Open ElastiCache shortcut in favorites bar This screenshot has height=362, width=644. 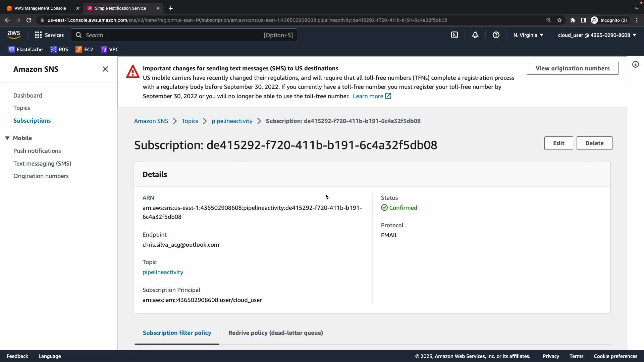25,50
